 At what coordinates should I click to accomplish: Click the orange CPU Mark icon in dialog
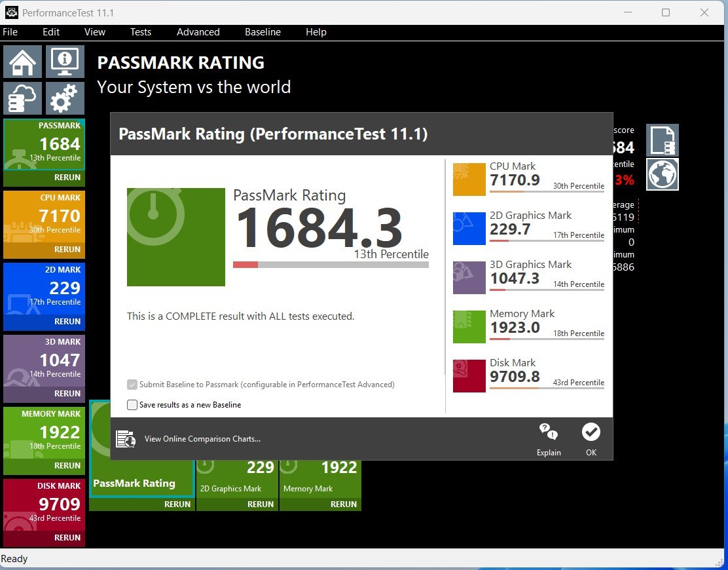tap(469, 180)
